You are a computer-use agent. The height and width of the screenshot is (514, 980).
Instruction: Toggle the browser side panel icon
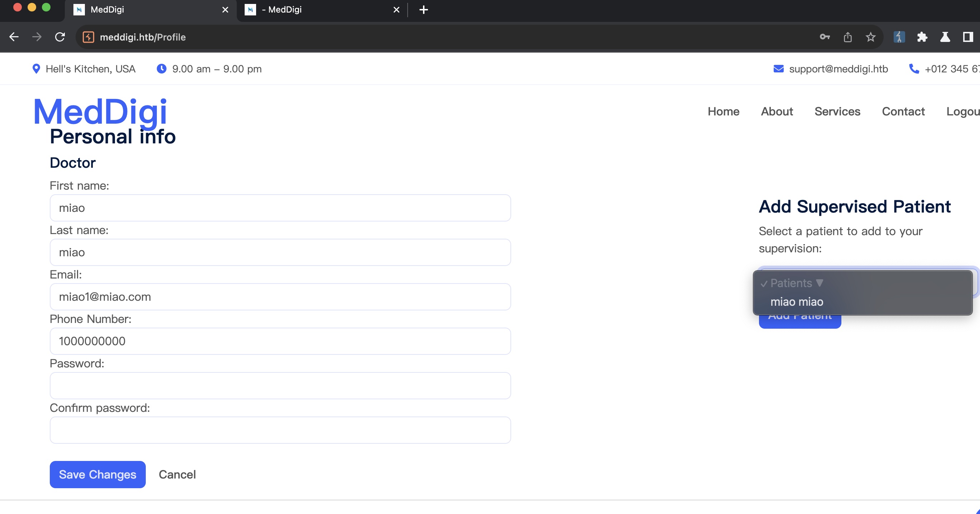[968, 37]
